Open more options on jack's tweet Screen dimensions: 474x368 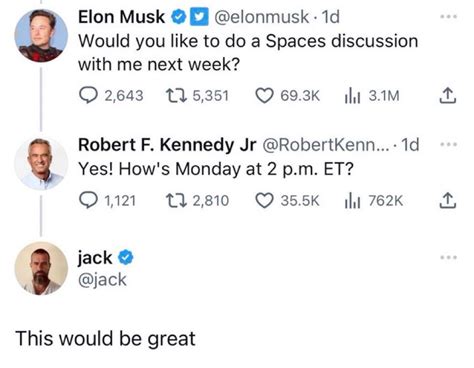click(448, 257)
